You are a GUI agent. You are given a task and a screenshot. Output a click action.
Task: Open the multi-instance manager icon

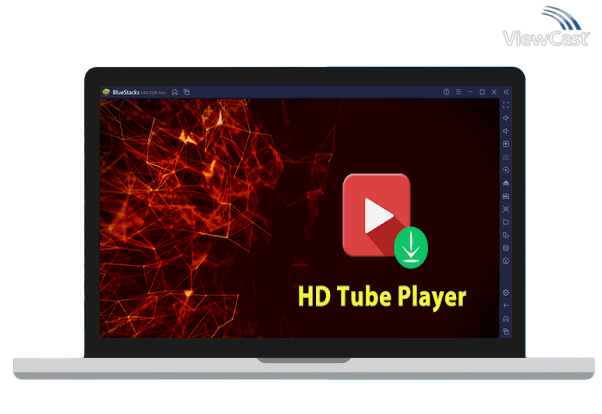[506, 235]
